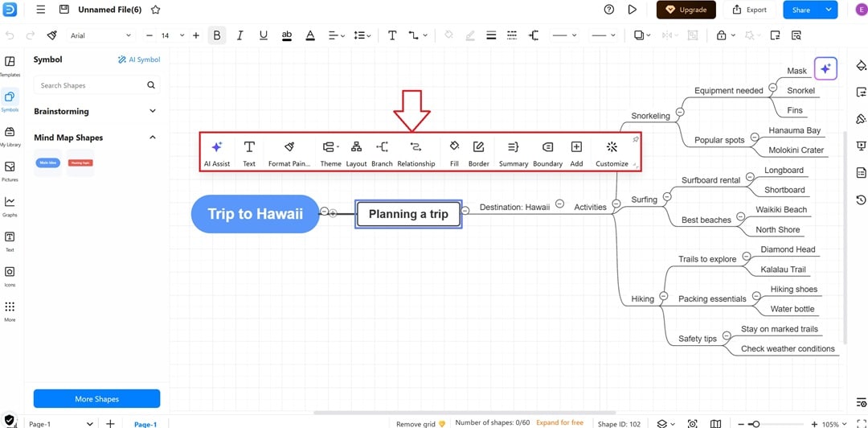Add a new page with plus

(x=110, y=423)
